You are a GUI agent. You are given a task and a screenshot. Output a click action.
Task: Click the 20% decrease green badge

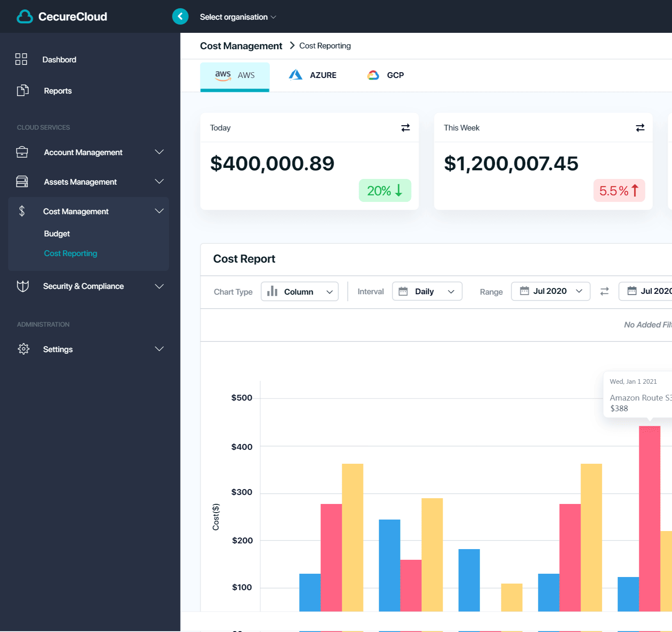point(384,190)
